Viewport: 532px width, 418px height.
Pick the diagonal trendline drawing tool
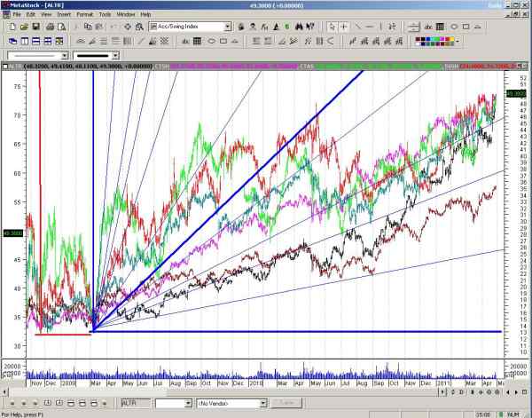tap(357, 27)
